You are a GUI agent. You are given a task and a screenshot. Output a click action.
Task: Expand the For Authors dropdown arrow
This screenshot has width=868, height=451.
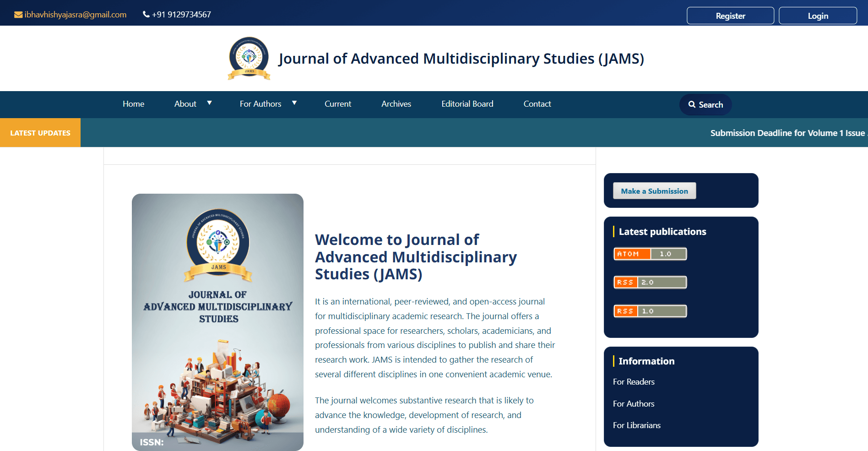click(x=294, y=103)
